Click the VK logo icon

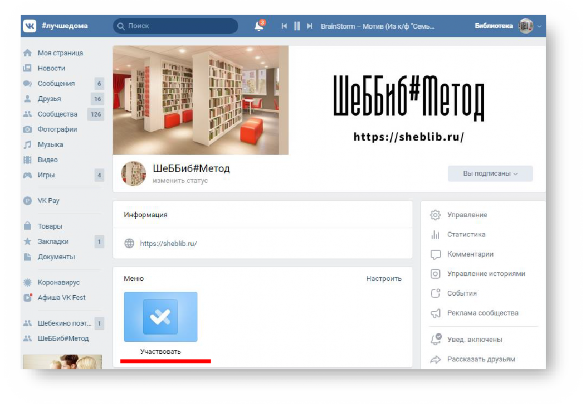pos(29,26)
